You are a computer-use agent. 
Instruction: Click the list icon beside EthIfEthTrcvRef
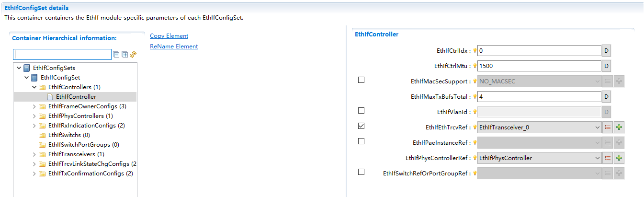(608, 127)
